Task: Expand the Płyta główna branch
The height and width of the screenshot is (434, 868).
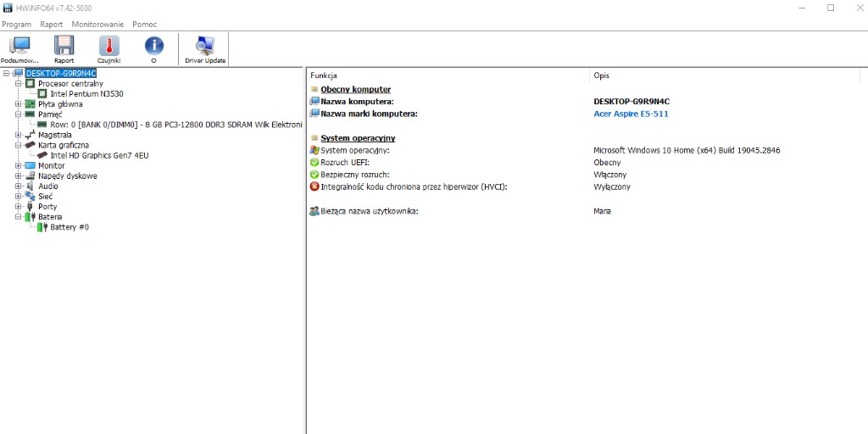Action: click(x=19, y=104)
